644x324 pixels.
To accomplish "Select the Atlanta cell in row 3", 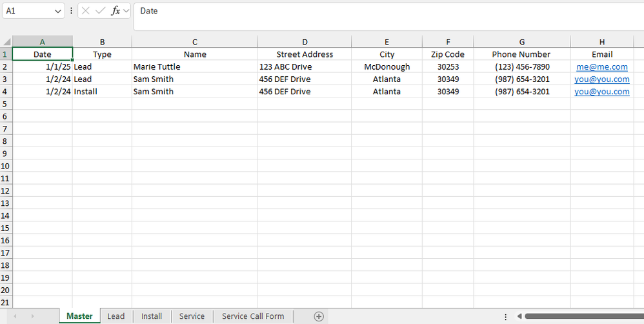I will (x=387, y=79).
